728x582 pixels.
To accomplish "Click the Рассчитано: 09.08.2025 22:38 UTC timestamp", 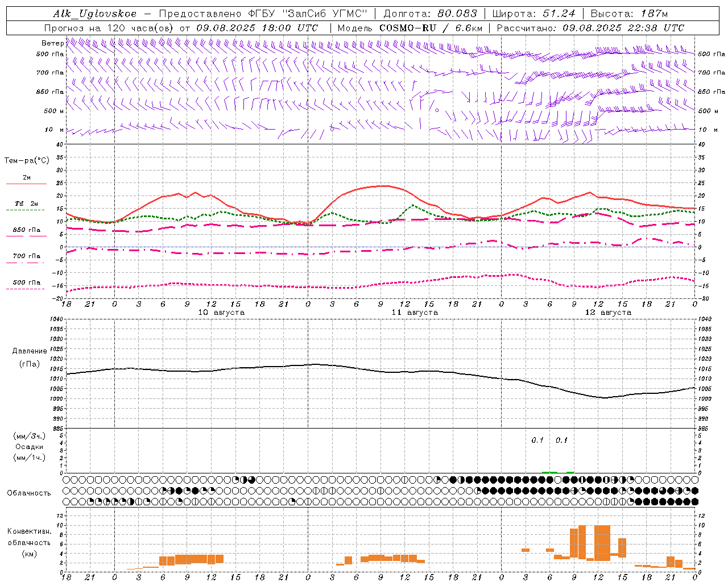I will click(x=590, y=28).
